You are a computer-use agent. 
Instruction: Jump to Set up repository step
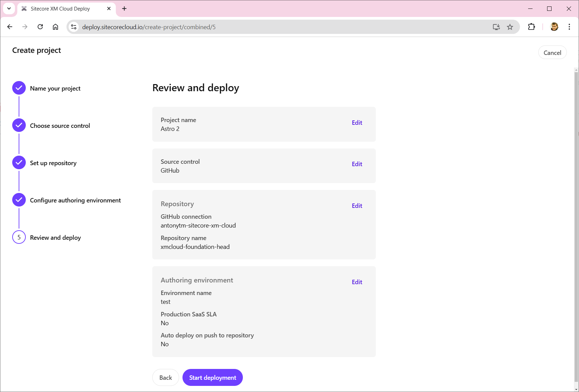[53, 163]
